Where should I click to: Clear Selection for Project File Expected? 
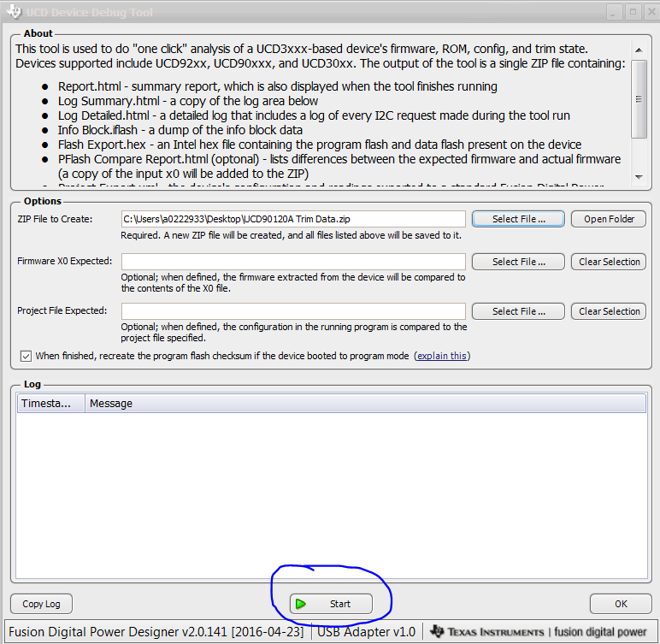(609, 311)
